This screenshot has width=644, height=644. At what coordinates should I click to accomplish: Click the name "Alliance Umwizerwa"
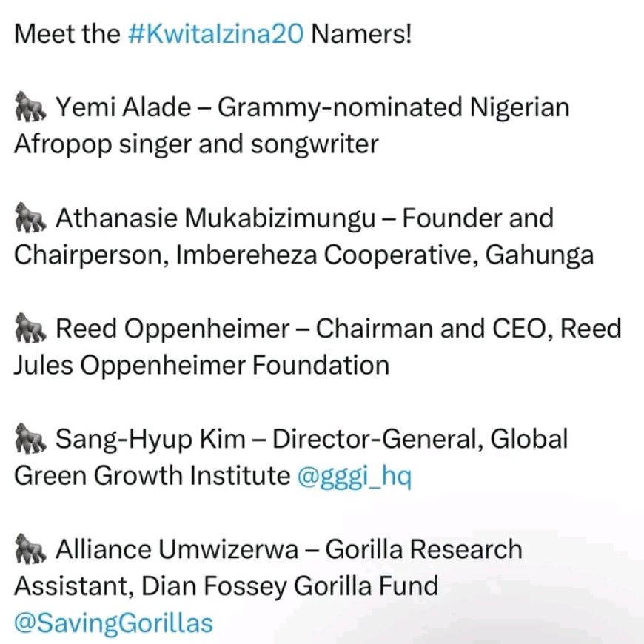pyautogui.click(x=178, y=550)
